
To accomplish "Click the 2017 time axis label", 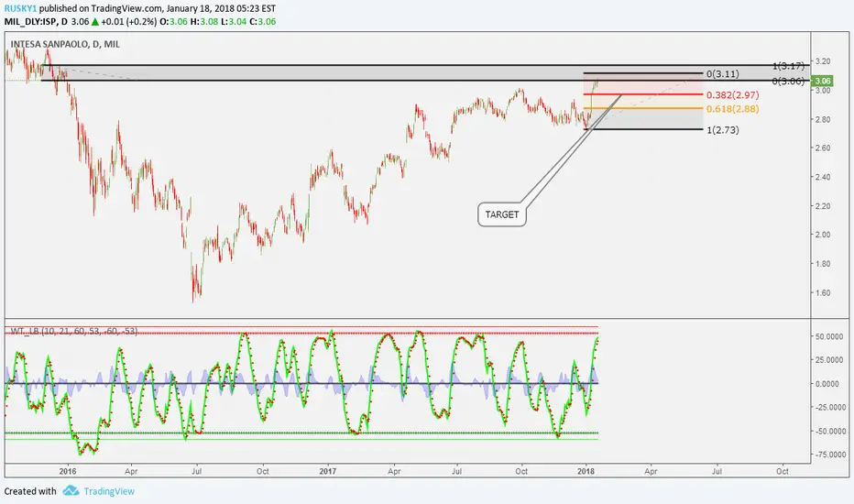I will 328,471.
